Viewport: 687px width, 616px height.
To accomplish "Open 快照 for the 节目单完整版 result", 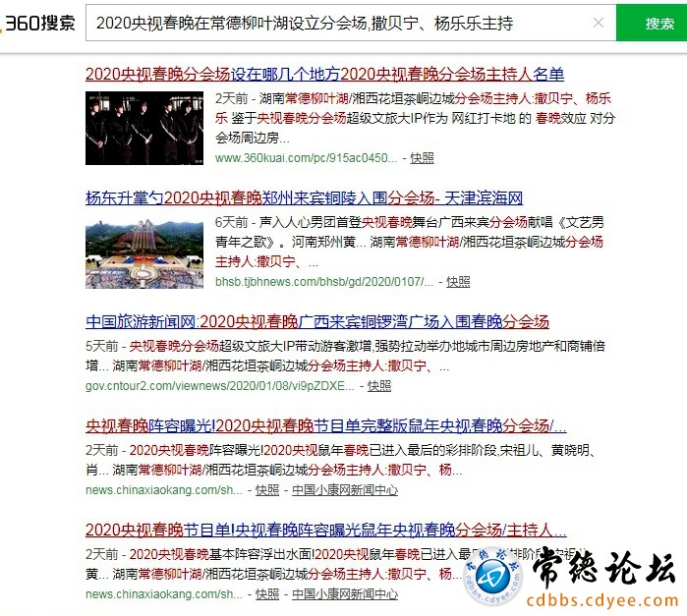I will tap(267, 490).
